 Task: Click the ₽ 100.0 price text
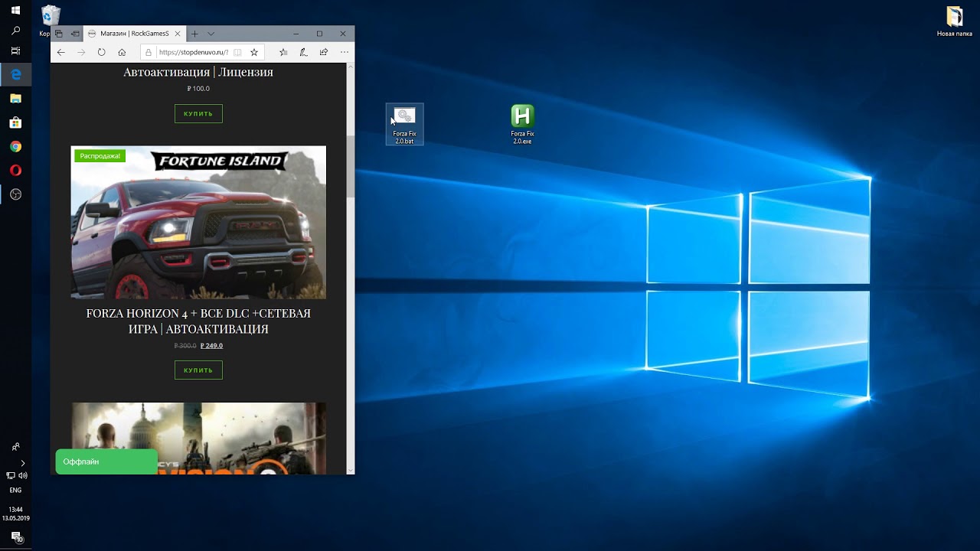(x=198, y=89)
